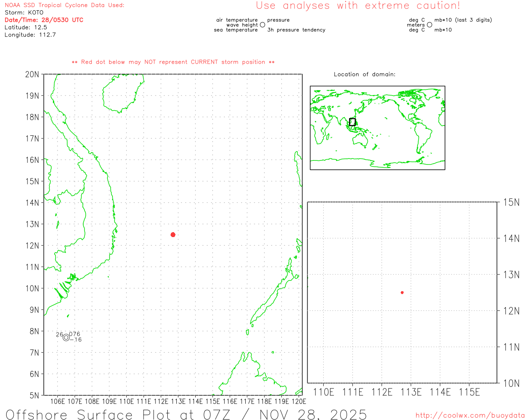
Task: Click the 'NOAA SSD Tropical Cyclone Data Used:' heading
Action: (64, 5)
